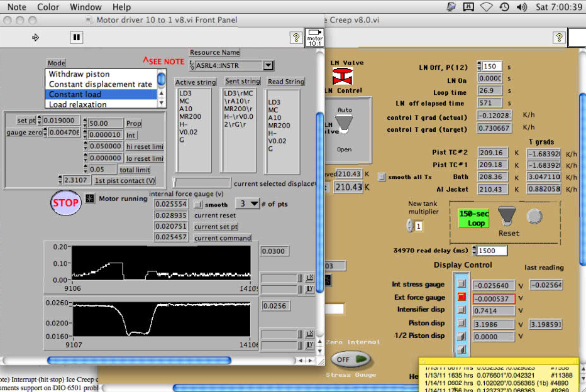Click the upper graph X autoscale icon

[x=309, y=278]
